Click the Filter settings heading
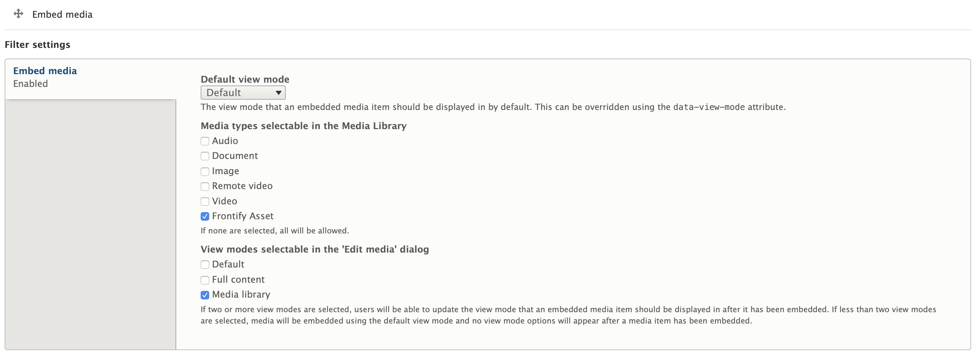 pos(37,45)
